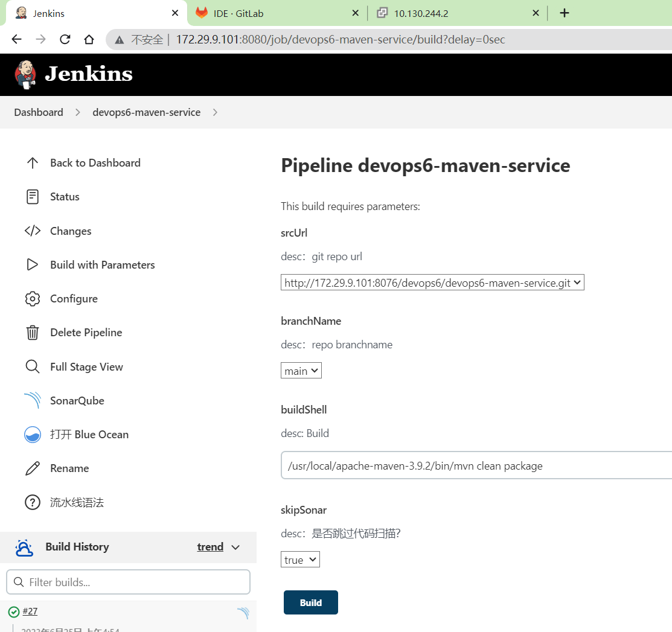
Task: Click the 不安全 security label
Action: click(x=147, y=40)
